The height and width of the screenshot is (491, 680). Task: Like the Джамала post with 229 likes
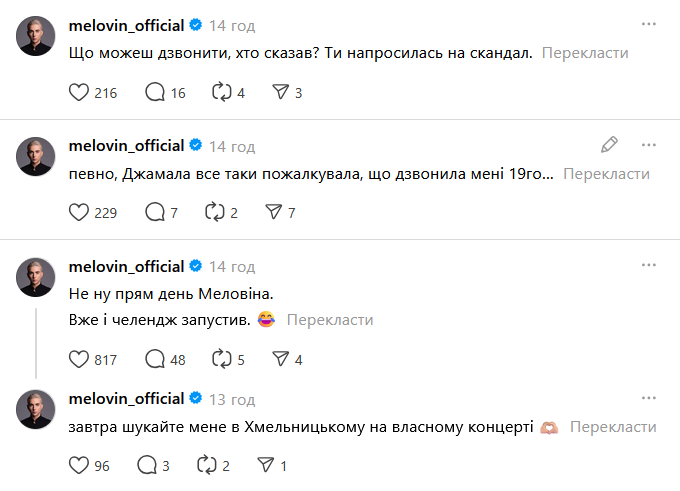(x=80, y=212)
